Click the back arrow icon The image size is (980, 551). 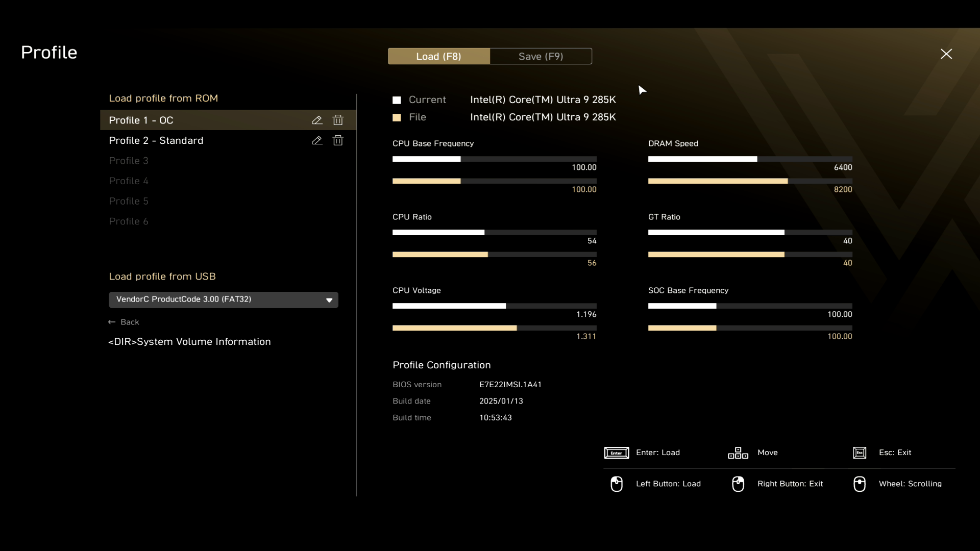tap(112, 322)
